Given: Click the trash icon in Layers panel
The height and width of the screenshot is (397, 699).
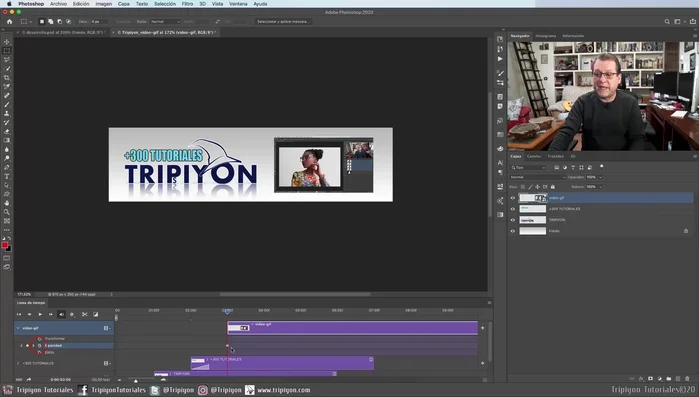Looking at the screenshot, I should (x=687, y=379).
